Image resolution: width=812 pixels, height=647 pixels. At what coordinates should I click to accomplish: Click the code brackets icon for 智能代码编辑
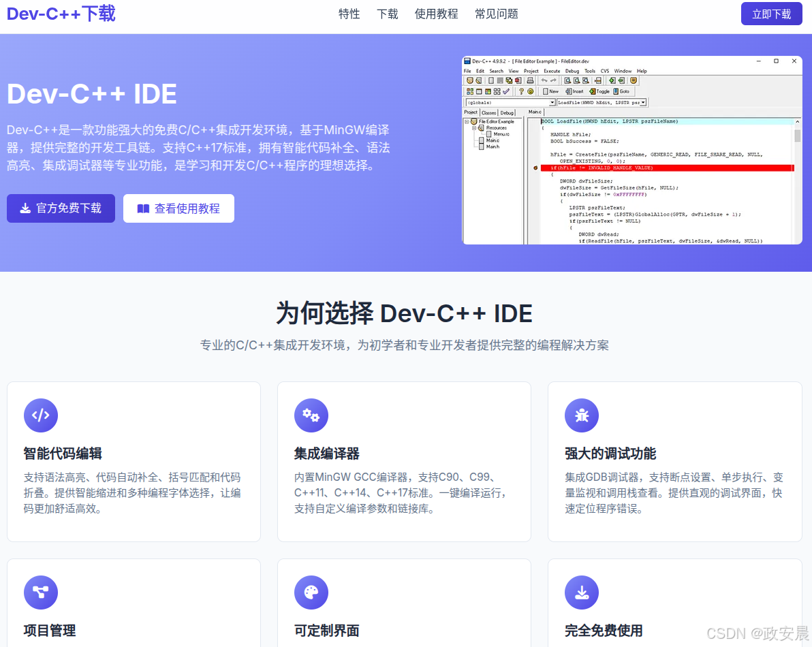pyautogui.click(x=41, y=415)
